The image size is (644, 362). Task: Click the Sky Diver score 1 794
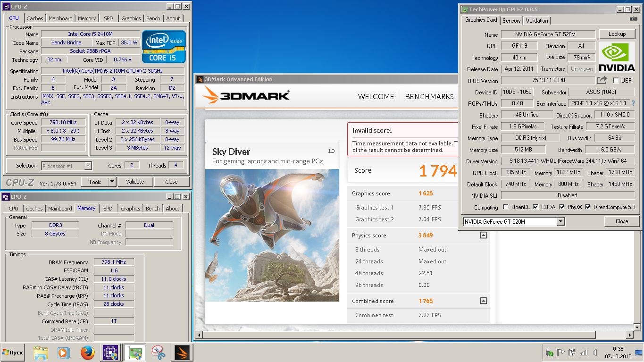(x=438, y=171)
